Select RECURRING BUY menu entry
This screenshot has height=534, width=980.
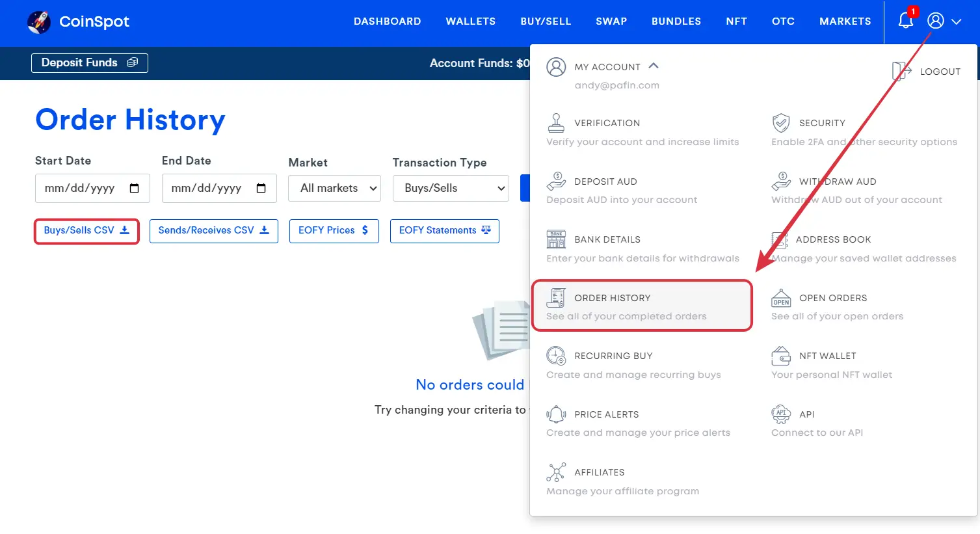coord(613,356)
